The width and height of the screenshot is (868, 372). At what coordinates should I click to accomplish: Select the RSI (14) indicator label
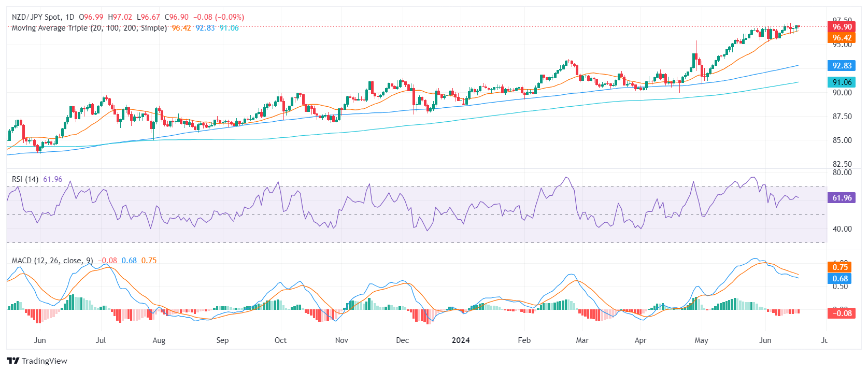(25, 179)
